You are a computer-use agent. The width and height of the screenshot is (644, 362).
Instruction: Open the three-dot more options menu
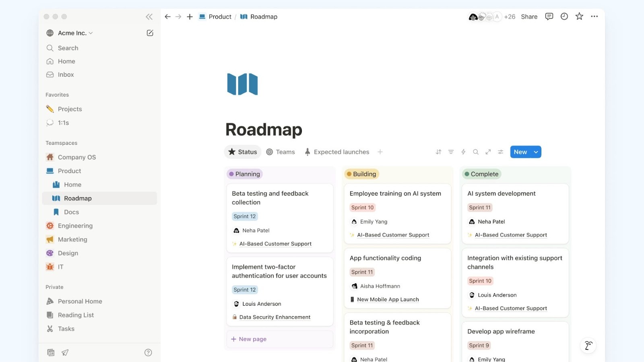594,16
